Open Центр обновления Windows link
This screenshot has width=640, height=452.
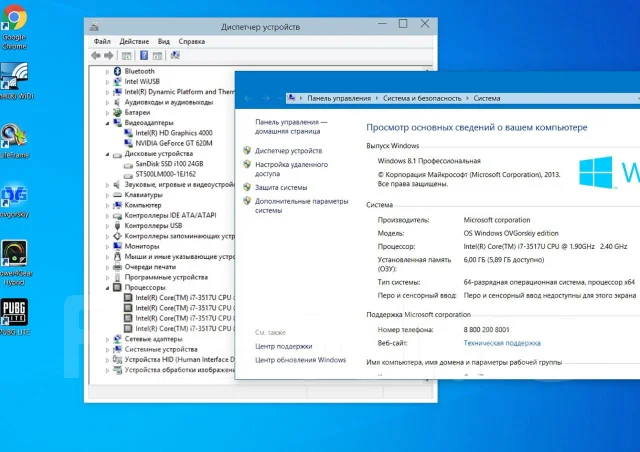coord(300,360)
